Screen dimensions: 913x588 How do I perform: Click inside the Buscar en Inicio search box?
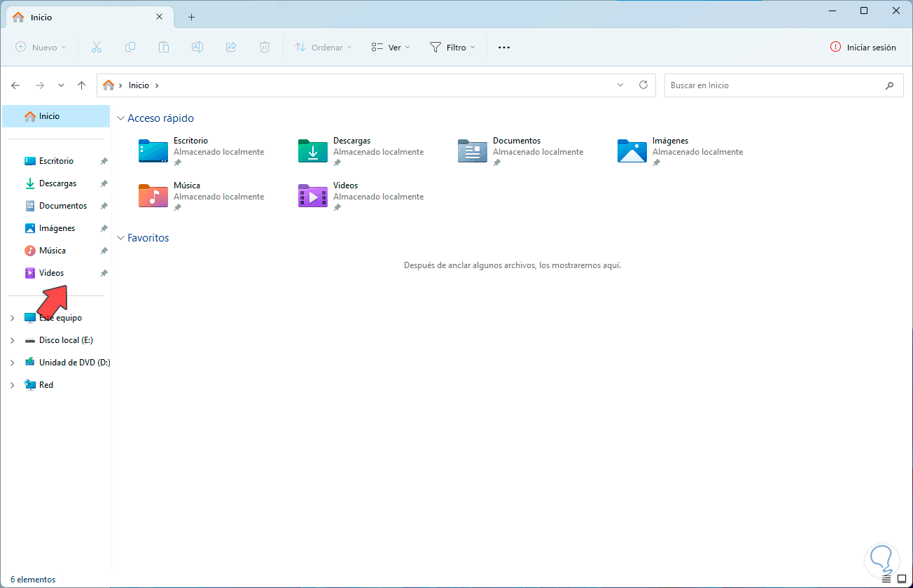[x=770, y=85]
